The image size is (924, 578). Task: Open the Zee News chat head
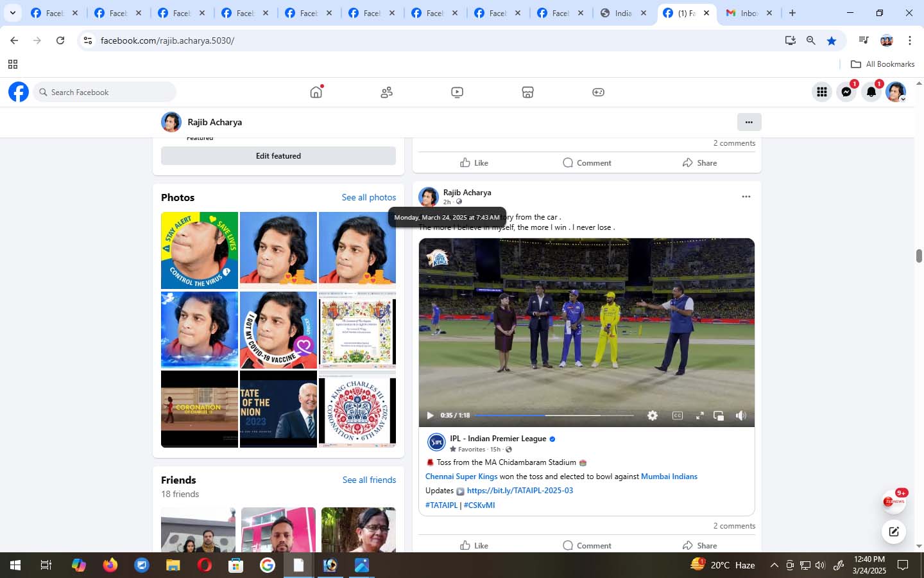click(893, 501)
